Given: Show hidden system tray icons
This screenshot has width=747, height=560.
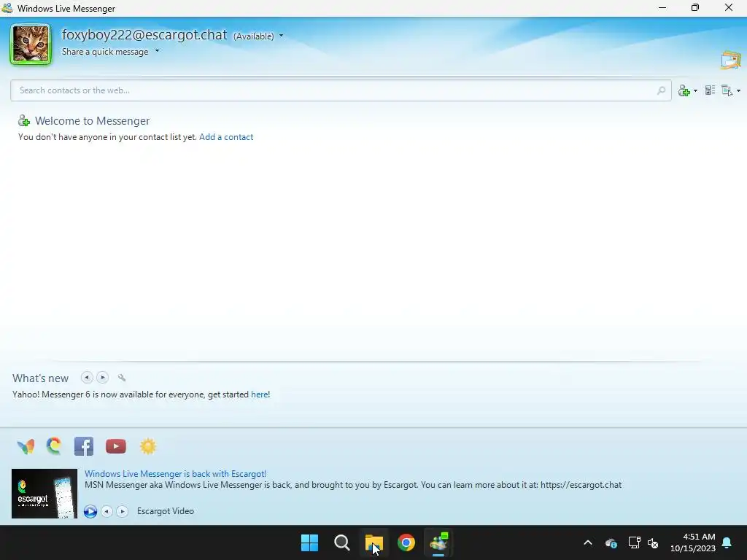Looking at the screenshot, I should 588,542.
